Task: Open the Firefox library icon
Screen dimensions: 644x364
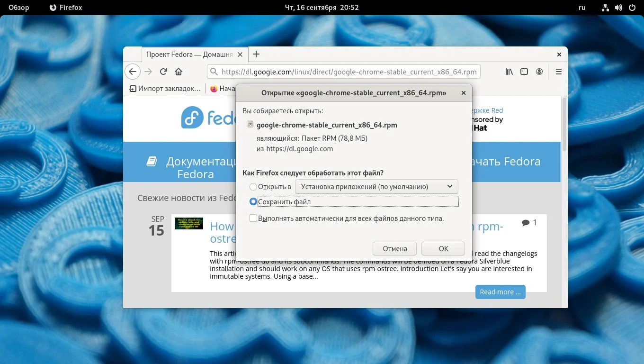Action: pos(509,72)
